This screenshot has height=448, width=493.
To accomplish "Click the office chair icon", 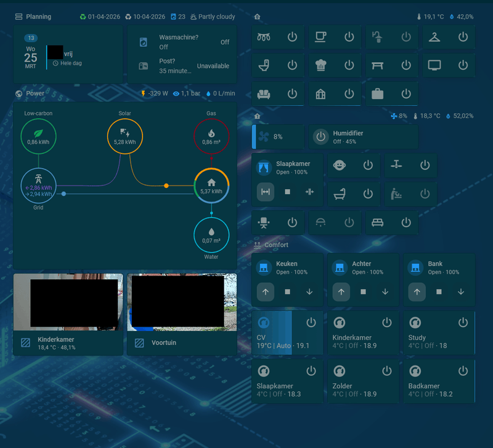I will [x=264, y=222].
